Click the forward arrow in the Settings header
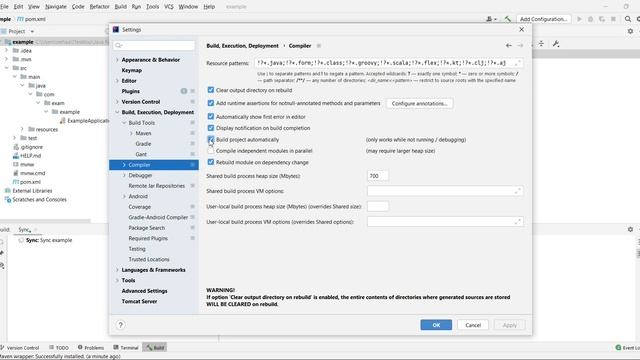This screenshot has width=640, height=360. (520, 46)
